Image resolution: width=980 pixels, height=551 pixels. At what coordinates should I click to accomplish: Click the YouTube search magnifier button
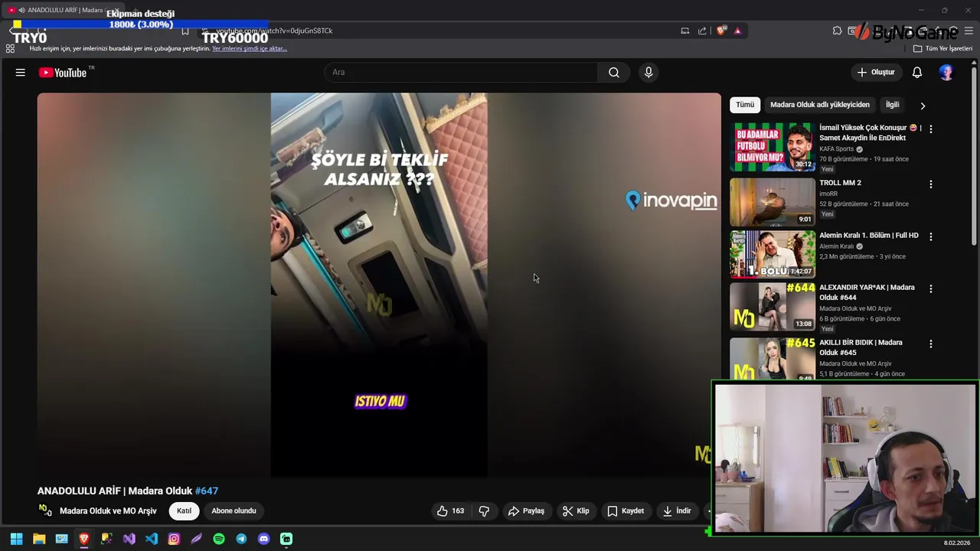pyautogui.click(x=614, y=72)
